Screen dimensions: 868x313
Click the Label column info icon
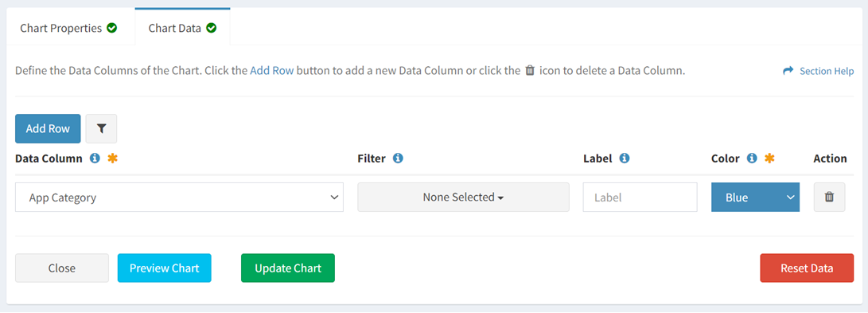pyautogui.click(x=625, y=158)
